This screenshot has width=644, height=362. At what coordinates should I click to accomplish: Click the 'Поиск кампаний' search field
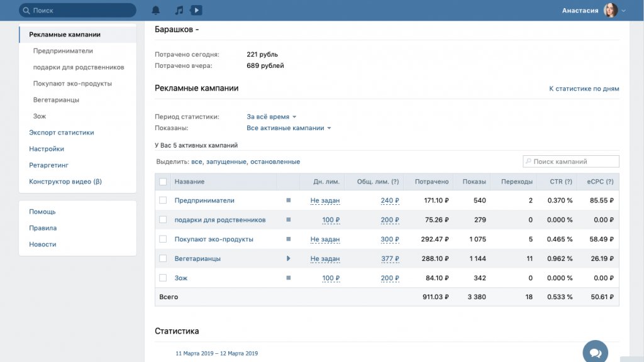click(571, 162)
